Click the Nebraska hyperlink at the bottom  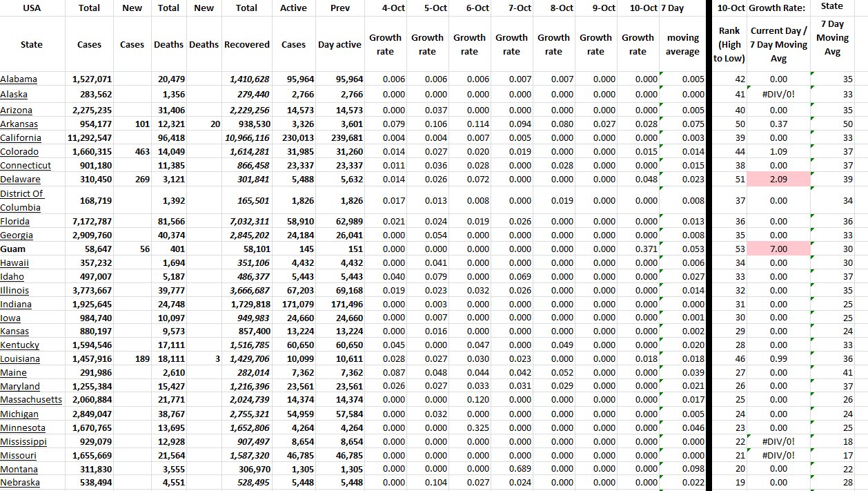coord(20,483)
